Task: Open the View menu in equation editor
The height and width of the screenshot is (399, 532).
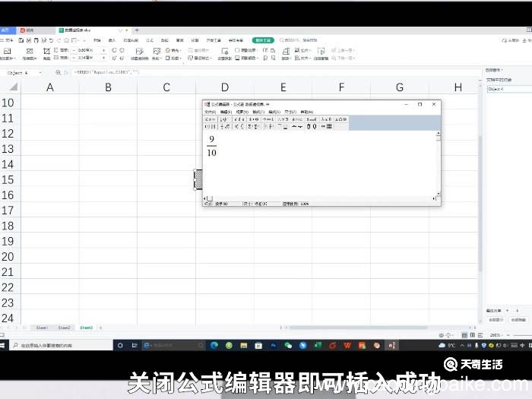Action: click(242, 112)
